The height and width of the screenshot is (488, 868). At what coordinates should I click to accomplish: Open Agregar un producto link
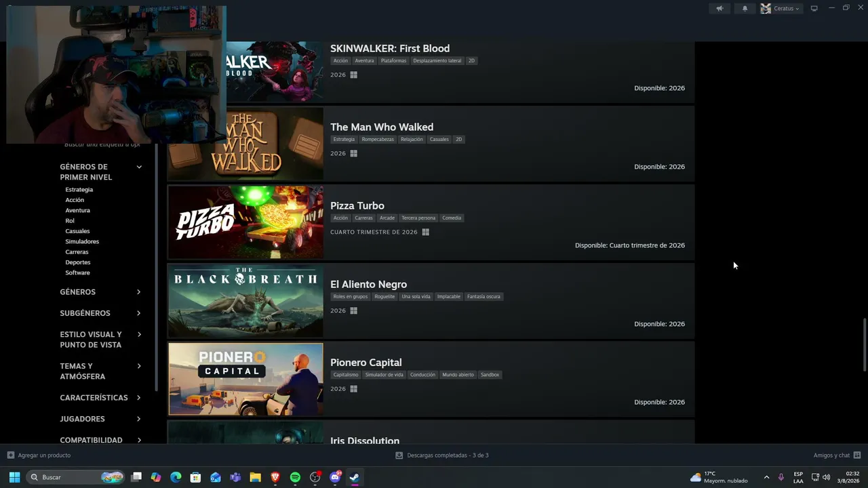point(44,455)
